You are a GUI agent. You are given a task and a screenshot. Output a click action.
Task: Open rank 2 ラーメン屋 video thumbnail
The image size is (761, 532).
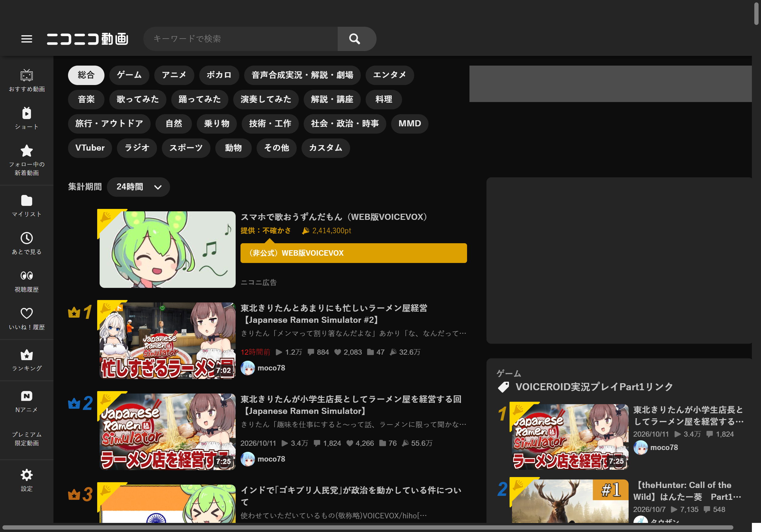click(x=167, y=431)
